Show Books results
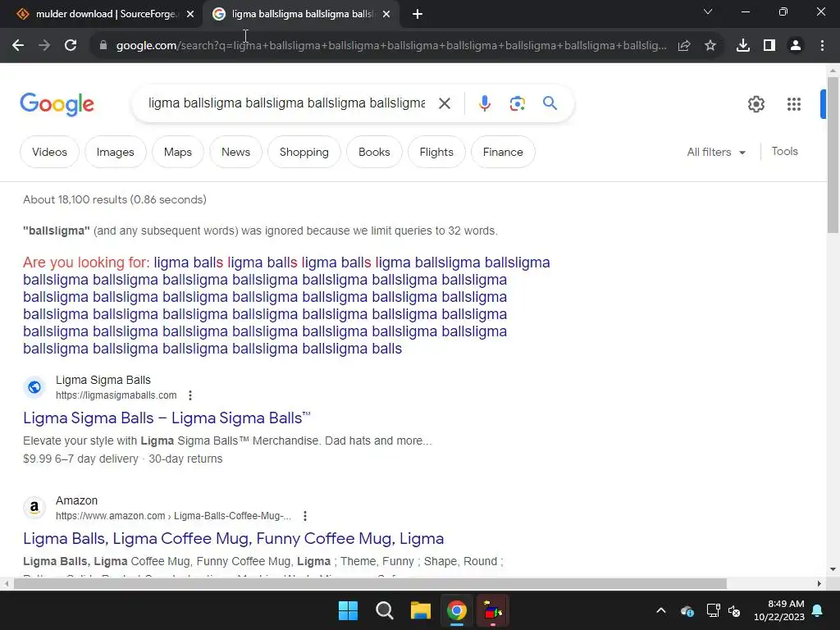 [x=374, y=152]
